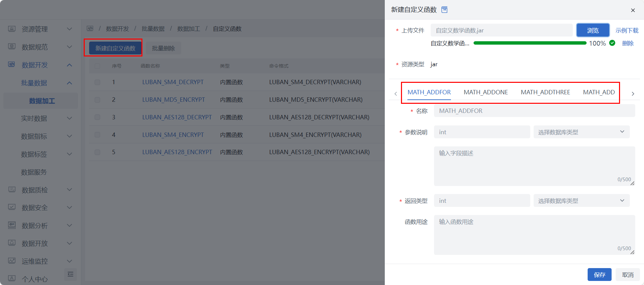Expand the 运维监控 menu
The height and width of the screenshot is (285, 644).
coord(69,261)
